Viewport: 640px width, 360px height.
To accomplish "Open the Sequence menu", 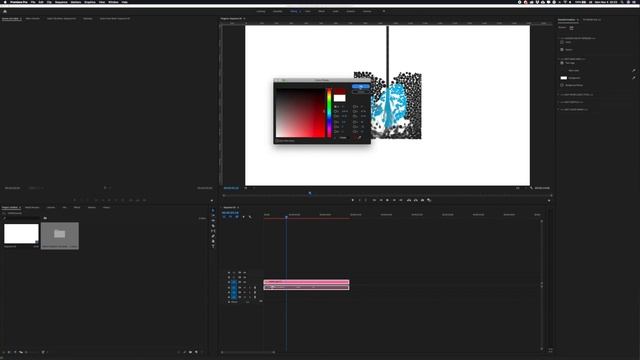I will [61, 2].
